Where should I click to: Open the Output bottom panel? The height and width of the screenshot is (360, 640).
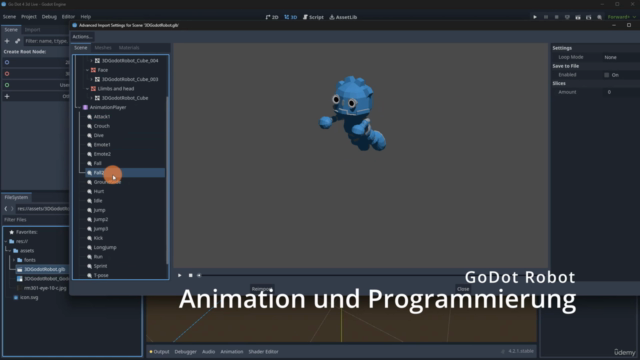click(159, 352)
